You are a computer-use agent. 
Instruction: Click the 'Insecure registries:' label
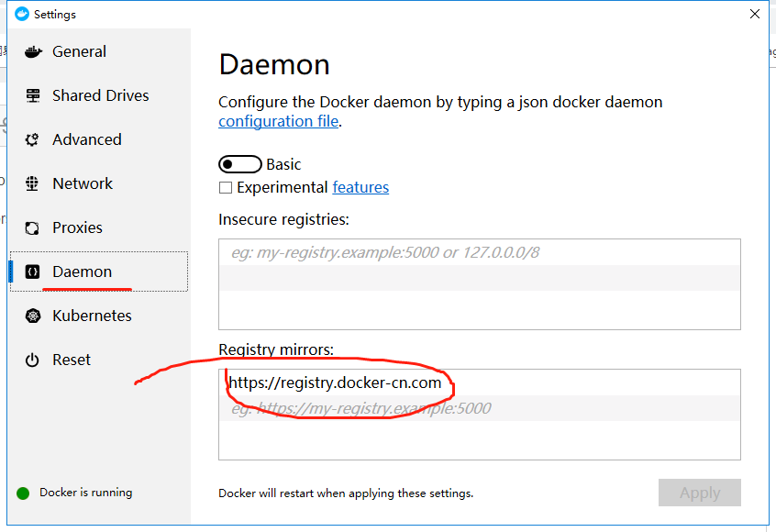283,219
